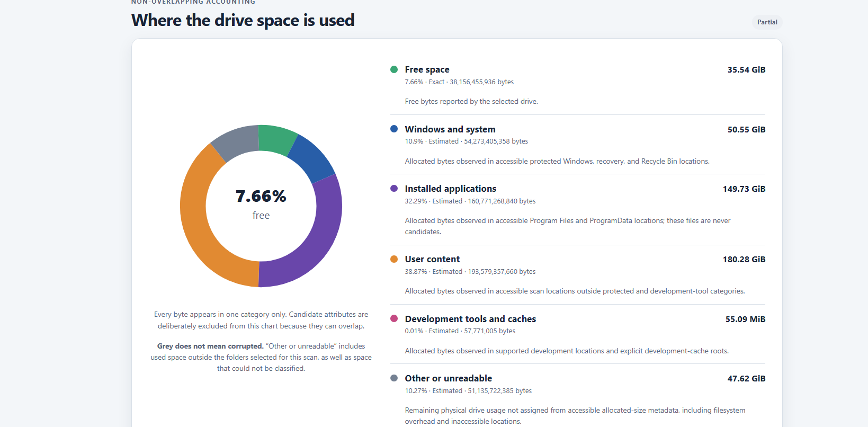Click the Partial status badge

coord(767,22)
